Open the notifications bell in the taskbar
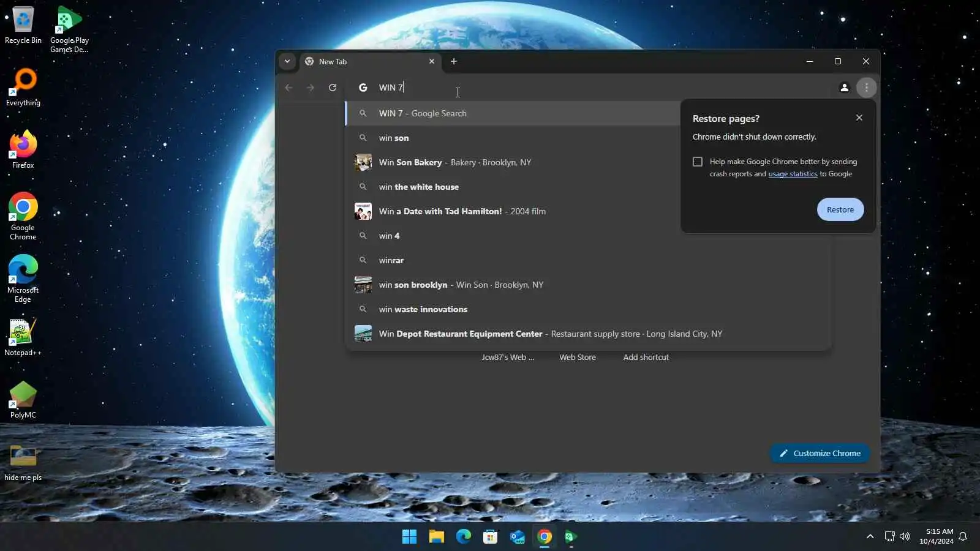Screen dimensions: 980x551 tap(963, 537)
